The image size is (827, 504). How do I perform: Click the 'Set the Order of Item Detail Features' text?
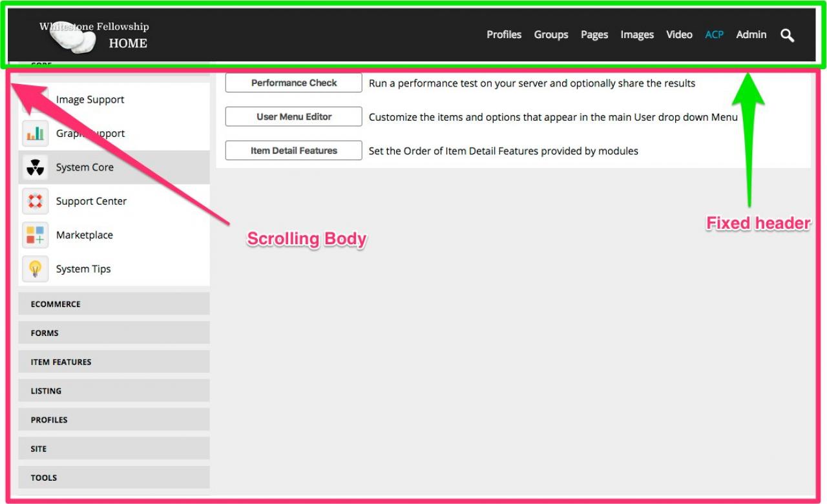(503, 151)
